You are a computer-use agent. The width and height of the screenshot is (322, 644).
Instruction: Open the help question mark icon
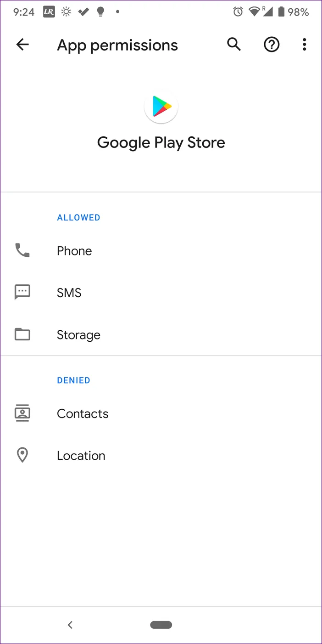click(272, 45)
